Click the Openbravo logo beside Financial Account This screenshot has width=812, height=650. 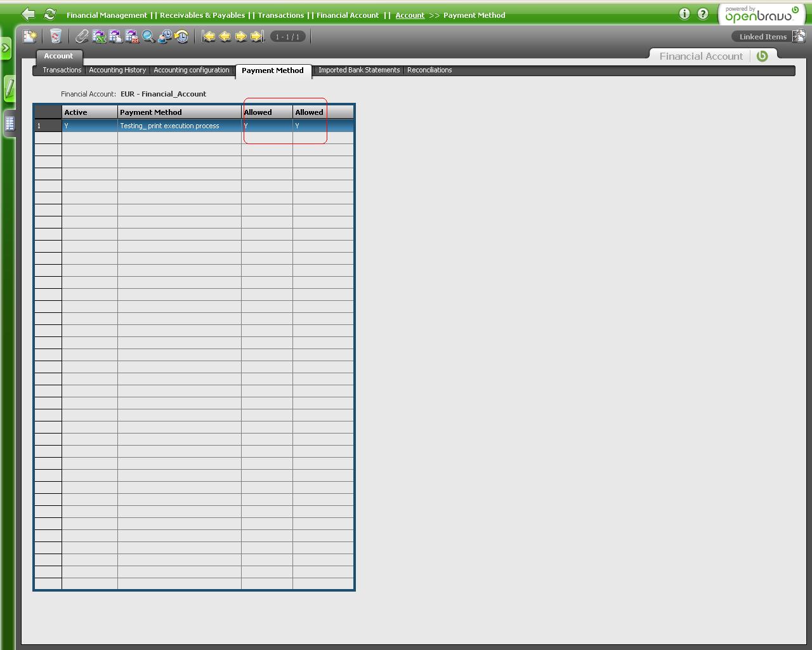(x=763, y=56)
